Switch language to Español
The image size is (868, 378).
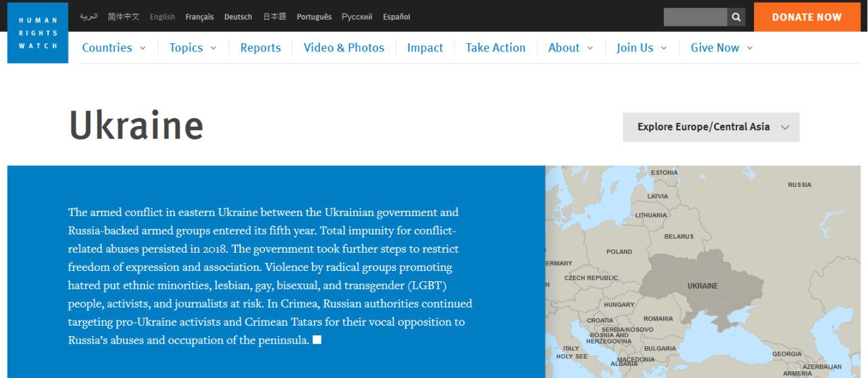coord(396,17)
